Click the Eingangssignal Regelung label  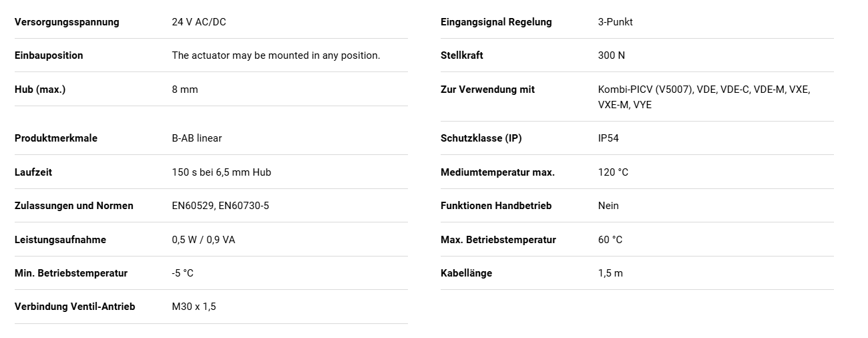point(496,22)
